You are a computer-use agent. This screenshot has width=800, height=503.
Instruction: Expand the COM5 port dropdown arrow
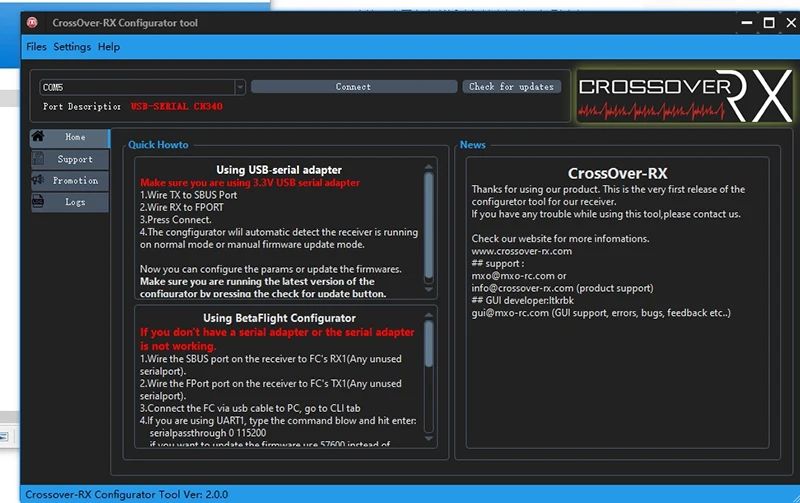click(240, 87)
